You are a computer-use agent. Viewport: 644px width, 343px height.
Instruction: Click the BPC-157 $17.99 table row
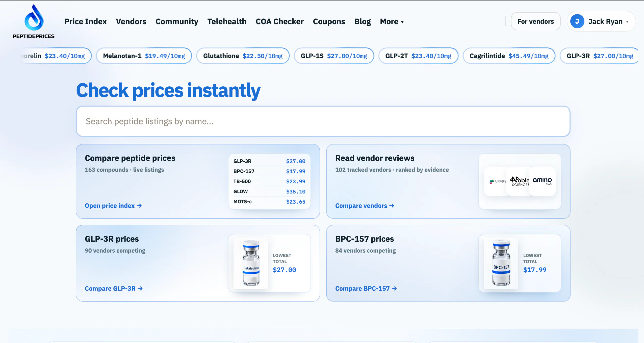[269, 171]
